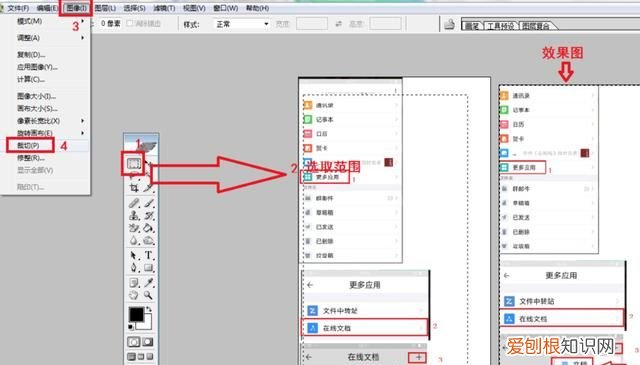This screenshot has height=365, width=640.
Task: Click swap width and height icon
Action: 338,24
